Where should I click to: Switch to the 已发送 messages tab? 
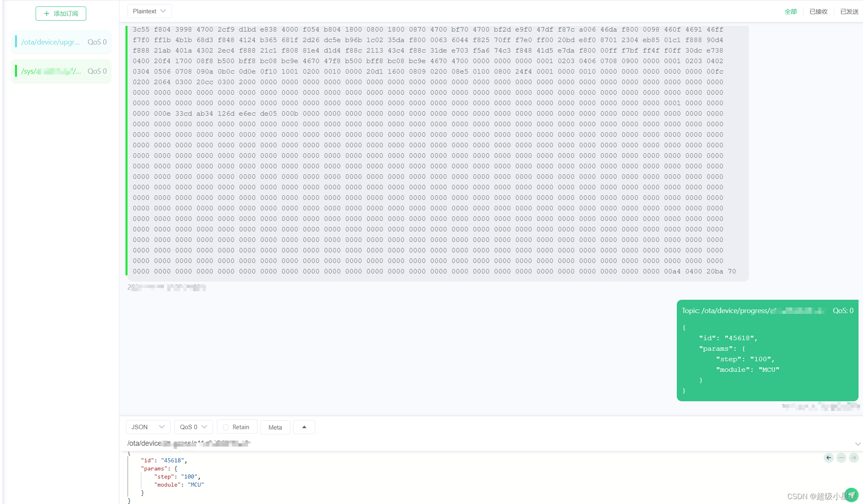(849, 11)
